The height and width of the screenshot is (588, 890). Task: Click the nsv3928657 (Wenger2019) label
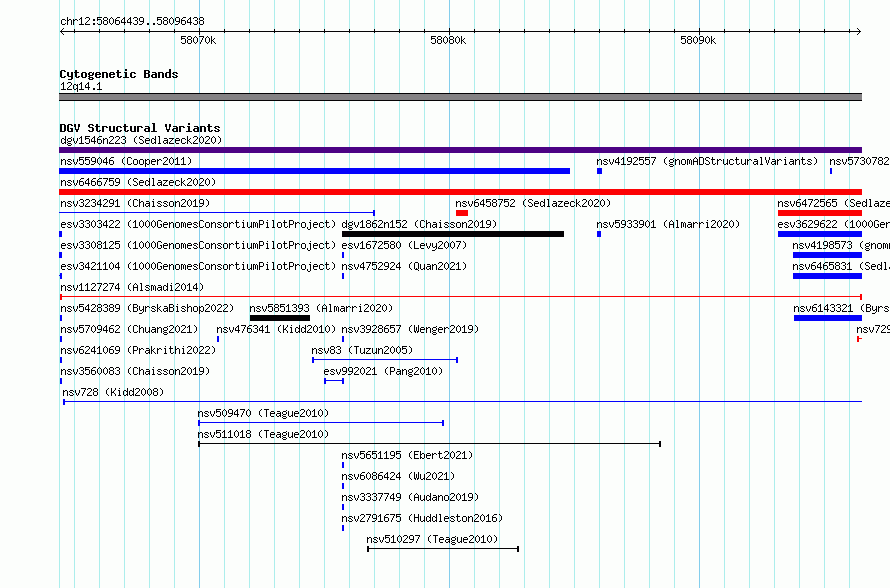410,329
